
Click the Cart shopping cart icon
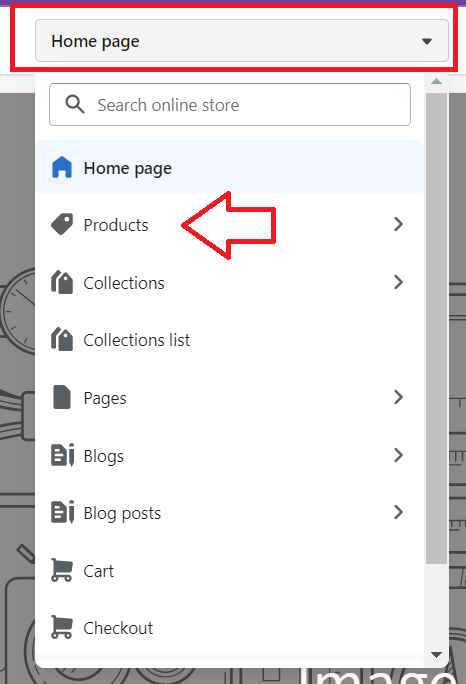(x=62, y=570)
